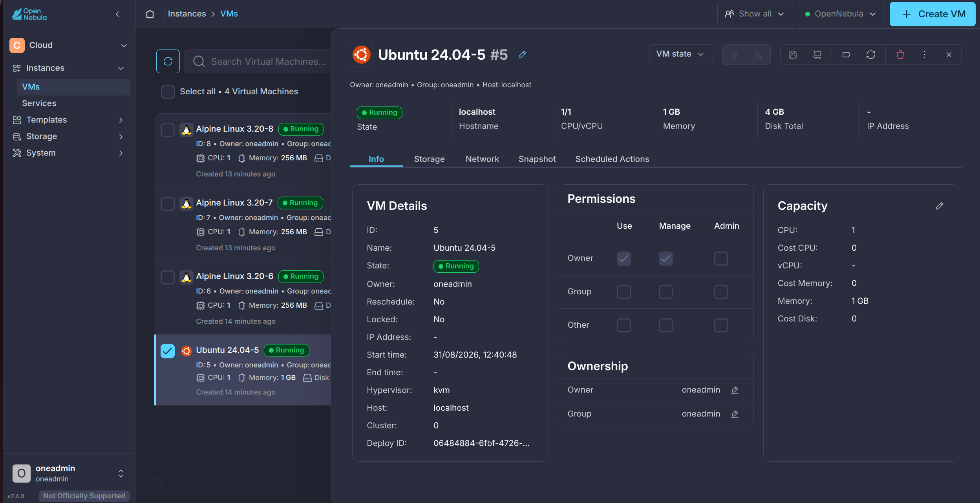
Task: Click the Create VM button
Action: point(932,14)
